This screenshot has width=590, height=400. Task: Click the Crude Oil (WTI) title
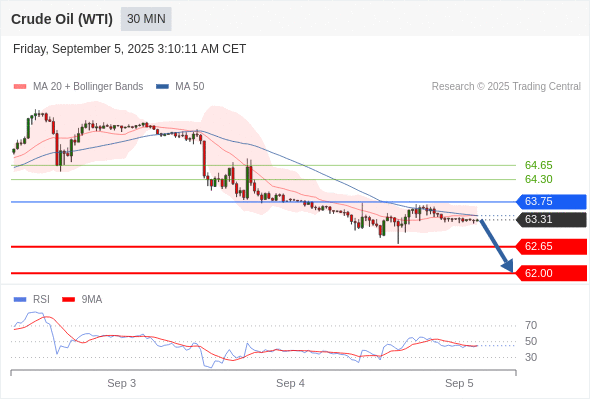(x=62, y=19)
